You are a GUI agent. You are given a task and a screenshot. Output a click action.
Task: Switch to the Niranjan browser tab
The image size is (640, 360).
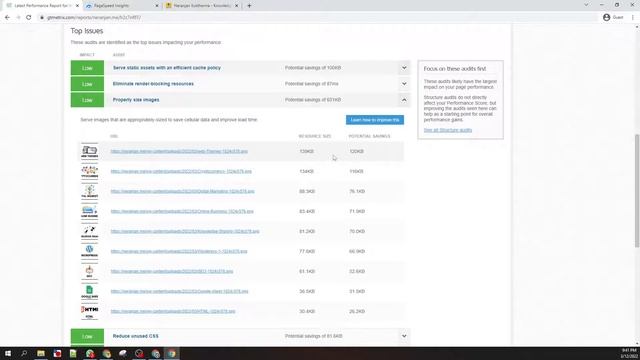[202, 6]
